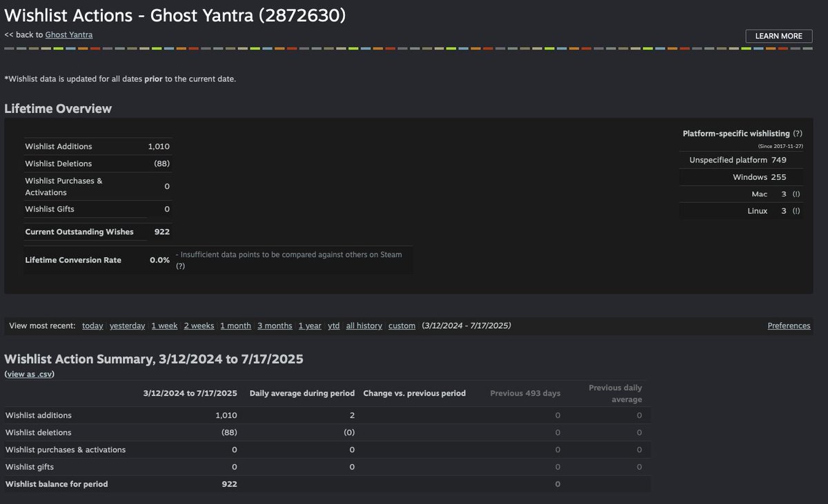
Task: Click the Lifetime Conversion Rate 0.0% value
Action: click(159, 260)
